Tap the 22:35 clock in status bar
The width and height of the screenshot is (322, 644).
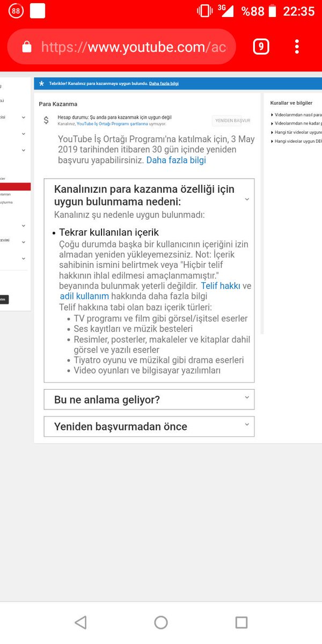(x=299, y=11)
